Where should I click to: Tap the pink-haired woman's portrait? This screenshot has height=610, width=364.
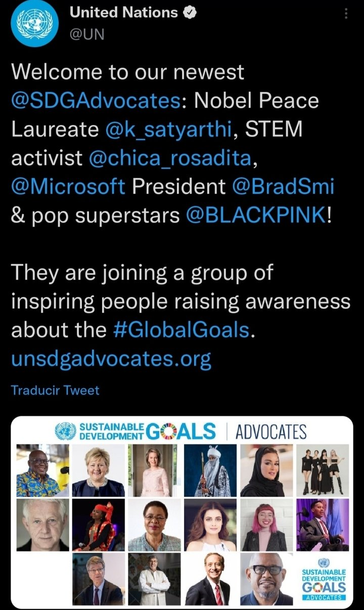coord(266,525)
